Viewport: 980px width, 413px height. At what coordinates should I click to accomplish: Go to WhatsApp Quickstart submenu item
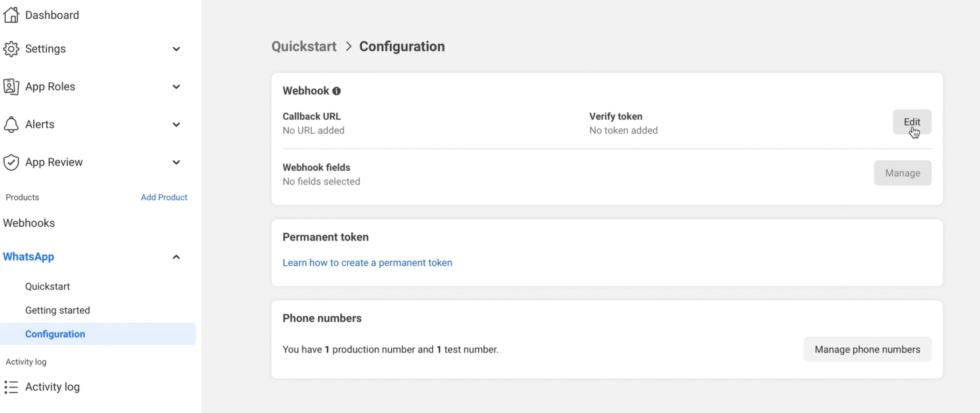point(48,286)
